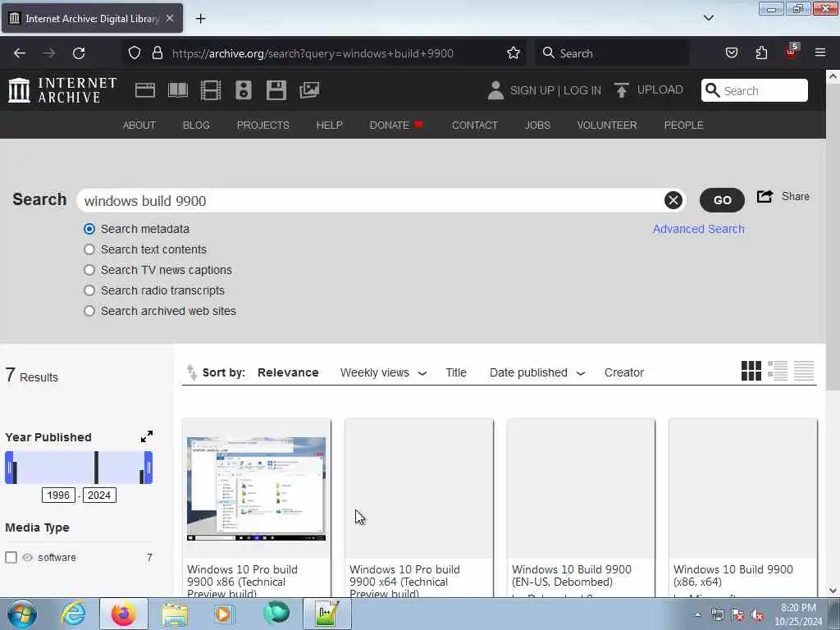Select Search text contents option
840x630 pixels.
tap(89, 249)
